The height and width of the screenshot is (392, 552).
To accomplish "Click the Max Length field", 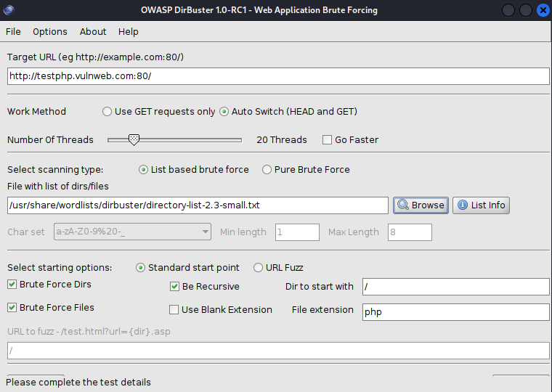I will 410,232.
